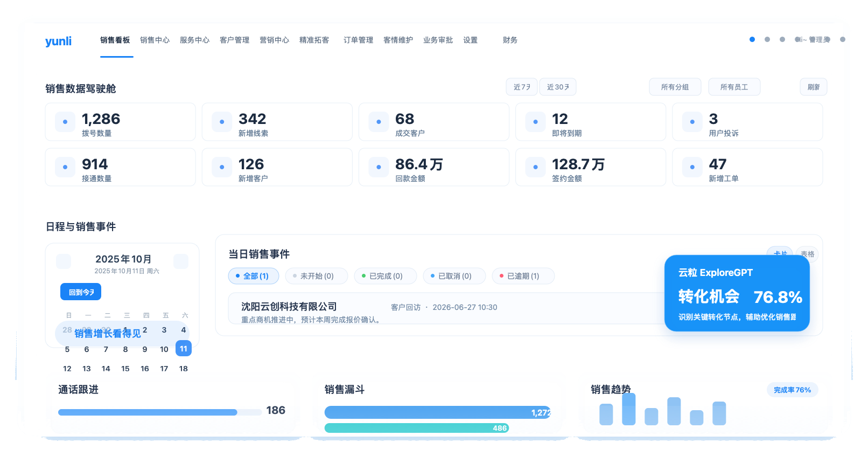This screenshot has width=868, height=456.
Task: Click the 刷新 refresh button
Action: pos(814,87)
